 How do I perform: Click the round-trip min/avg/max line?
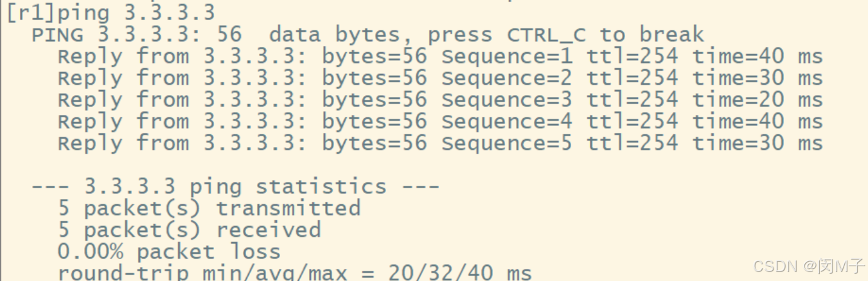coord(295,272)
